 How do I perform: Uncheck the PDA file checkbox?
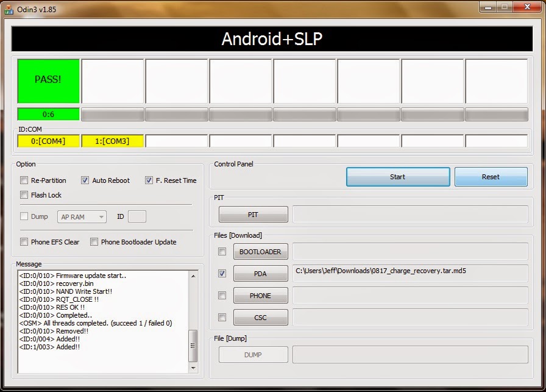tap(222, 274)
